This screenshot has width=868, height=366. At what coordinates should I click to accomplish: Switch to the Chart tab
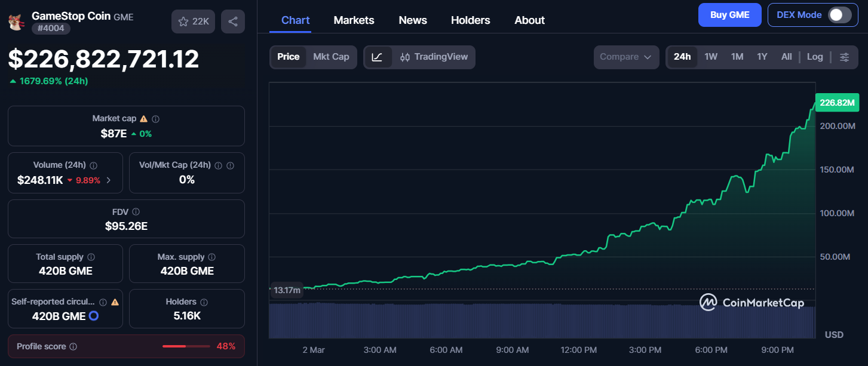(x=296, y=20)
